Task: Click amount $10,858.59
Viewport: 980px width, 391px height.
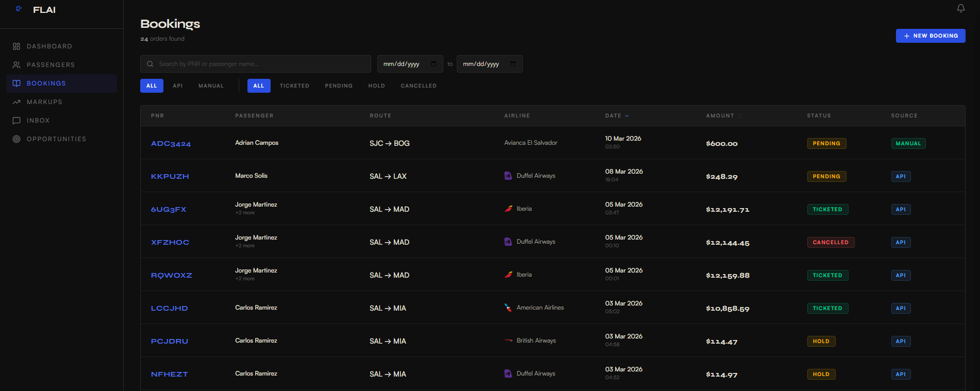Action: pyautogui.click(x=727, y=309)
